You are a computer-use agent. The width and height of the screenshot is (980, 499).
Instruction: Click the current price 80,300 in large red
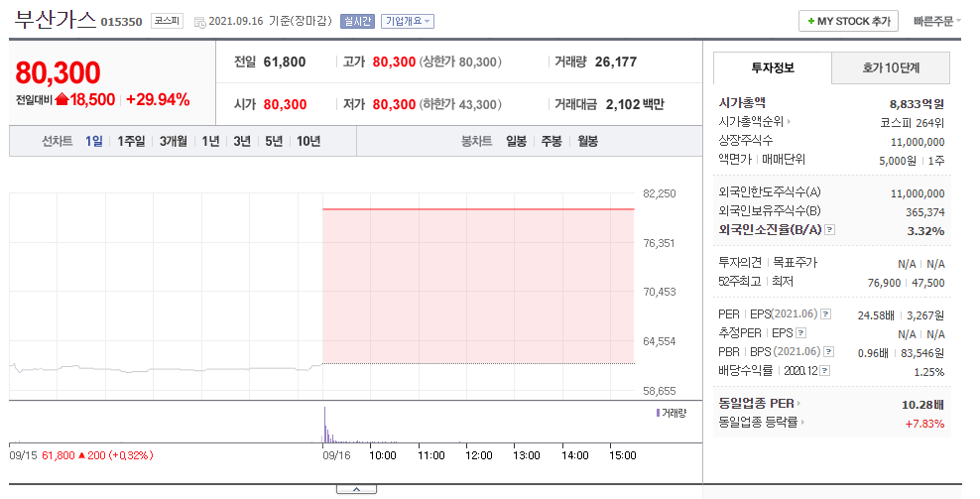point(58,72)
